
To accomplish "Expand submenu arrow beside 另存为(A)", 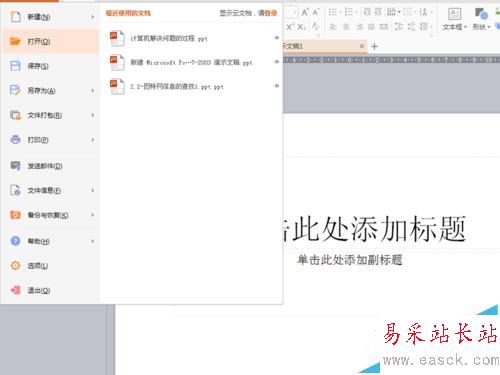I will click(92, 90).
